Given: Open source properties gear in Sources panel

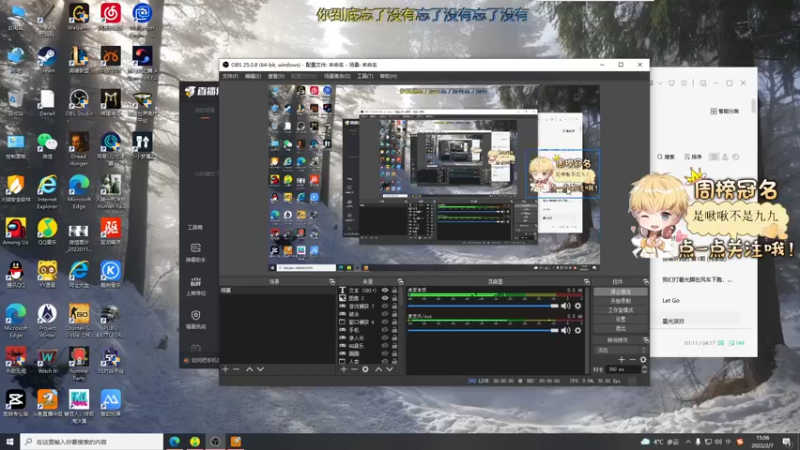Looking at the screenshot, I should point(365,369).
